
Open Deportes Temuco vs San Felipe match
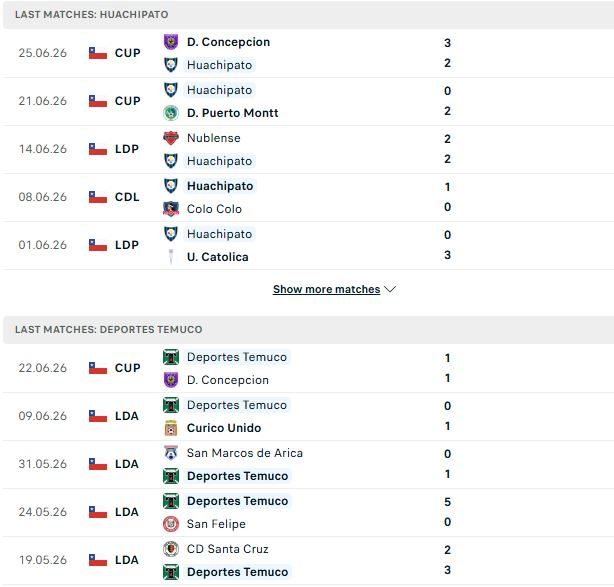tap(309, 513)
